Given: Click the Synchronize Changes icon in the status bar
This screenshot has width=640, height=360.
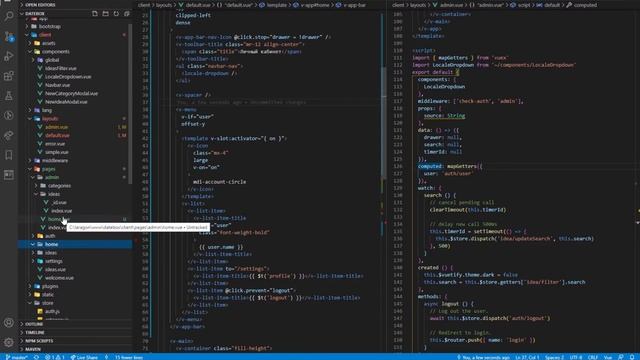Looking at the screenshot, I should coord(36,357).
